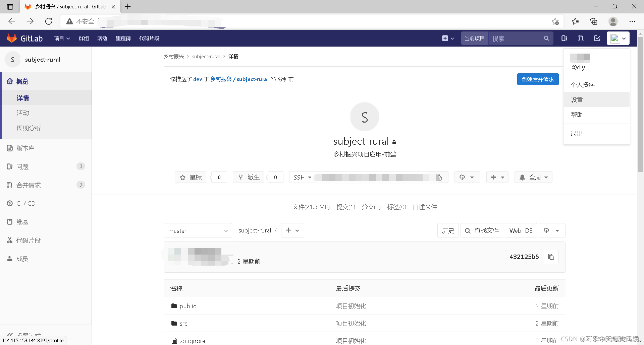The width and height of the screenshot is (644, 345).
Task: Open the 全局 notification level dropdown
Action: point(533,177)
